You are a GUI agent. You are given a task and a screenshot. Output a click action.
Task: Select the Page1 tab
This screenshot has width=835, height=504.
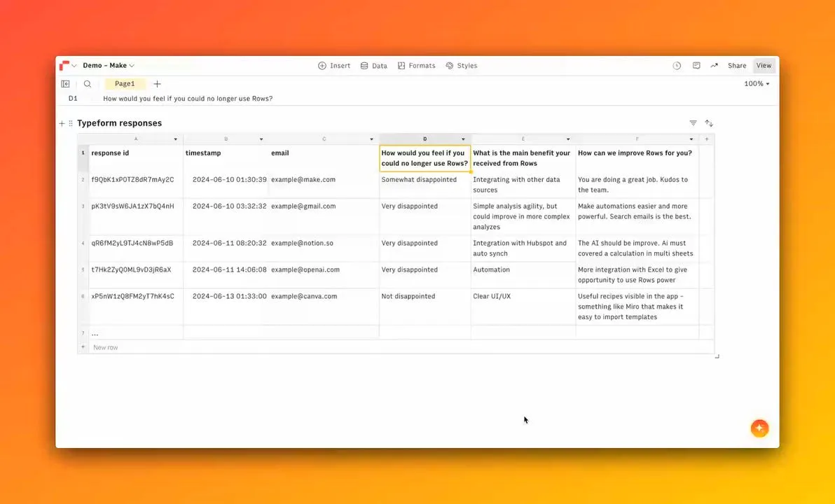(125, 83)
